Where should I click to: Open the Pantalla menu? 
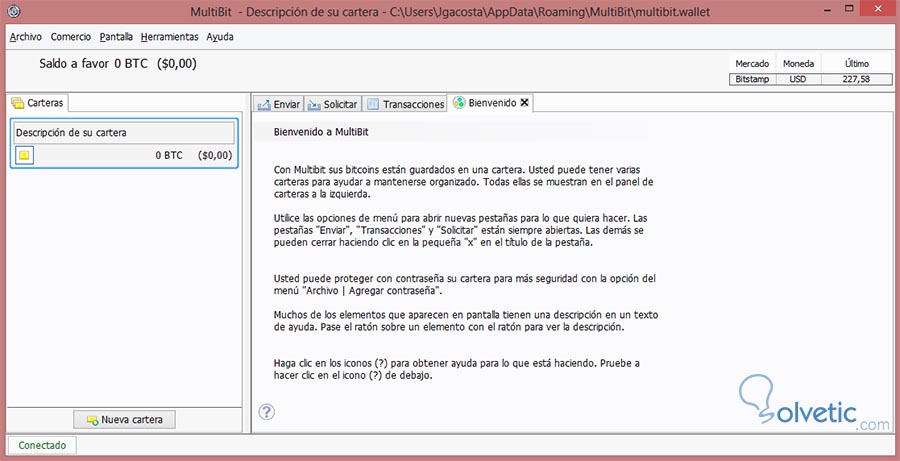116,37
